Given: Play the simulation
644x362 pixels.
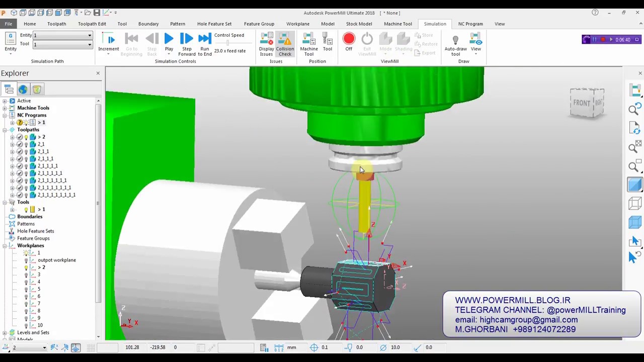Looking at the screenshot, I should click(169, 43).
